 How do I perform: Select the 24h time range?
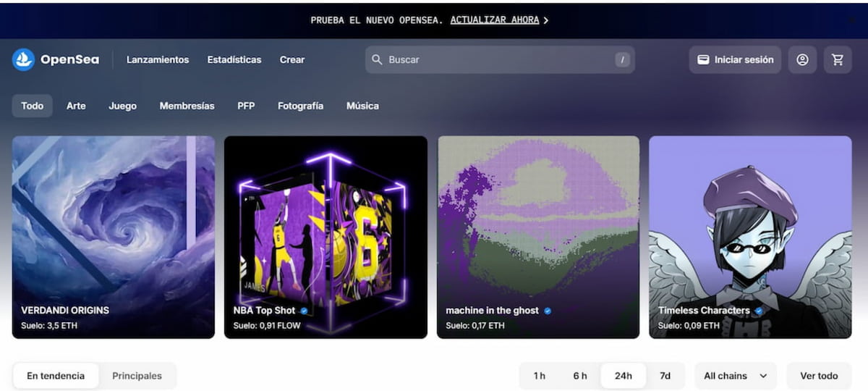click(x=624, y=376)
